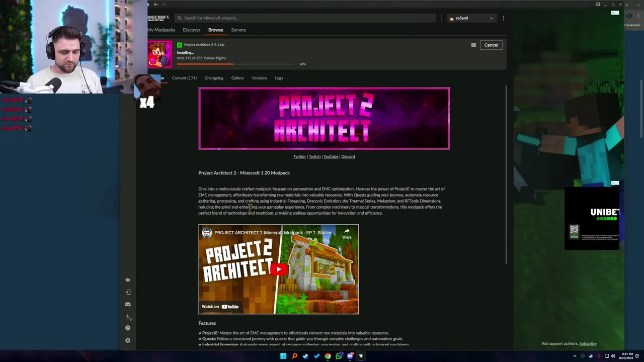Switch to the Discover tab
This screenshot has height=362, width=644.
pos(191,30)
